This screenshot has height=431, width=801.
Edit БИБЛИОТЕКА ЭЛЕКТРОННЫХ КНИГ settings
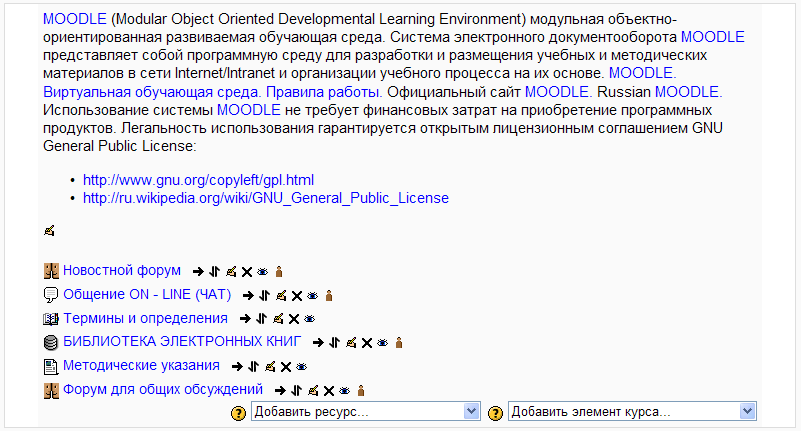click(x=351, y=343)
